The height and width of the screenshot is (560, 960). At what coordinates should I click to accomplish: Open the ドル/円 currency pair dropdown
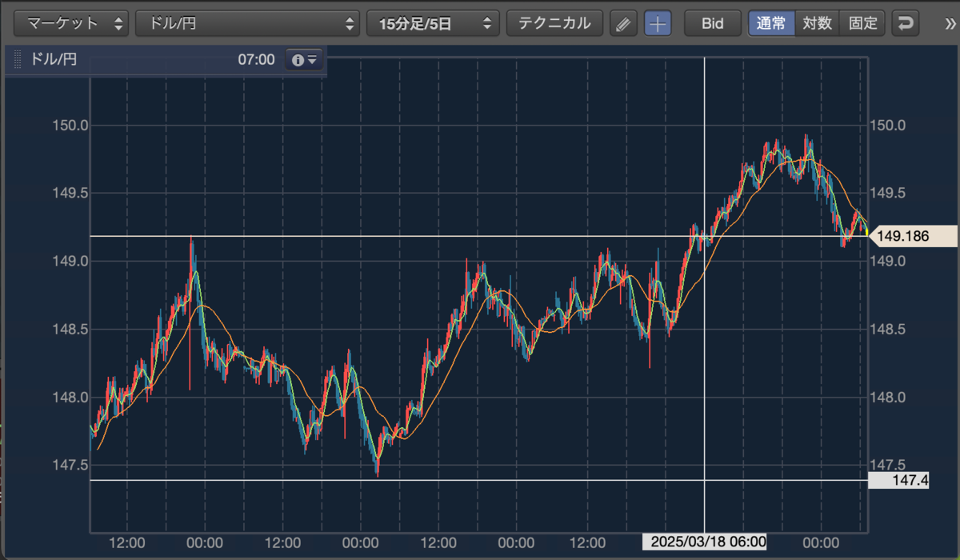[x=248, y=23]
